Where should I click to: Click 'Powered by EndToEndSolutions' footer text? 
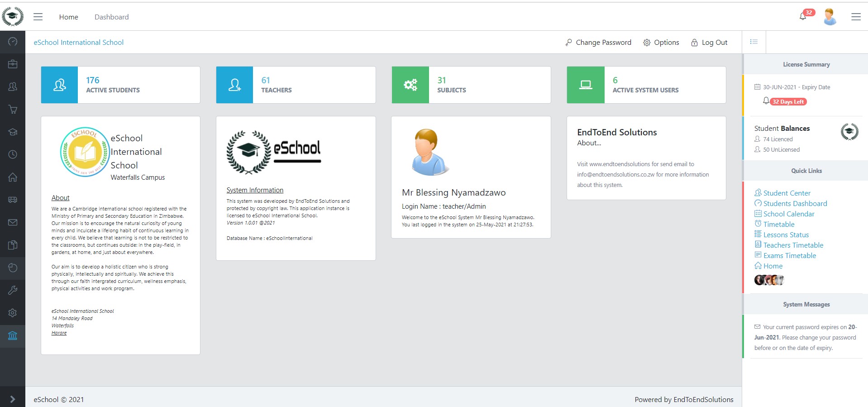coord(684,399)
